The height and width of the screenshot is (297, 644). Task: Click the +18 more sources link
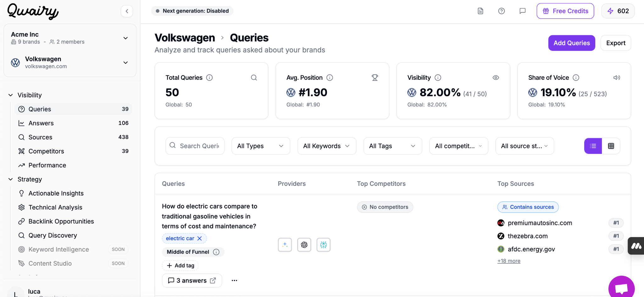tap(509, 261)
